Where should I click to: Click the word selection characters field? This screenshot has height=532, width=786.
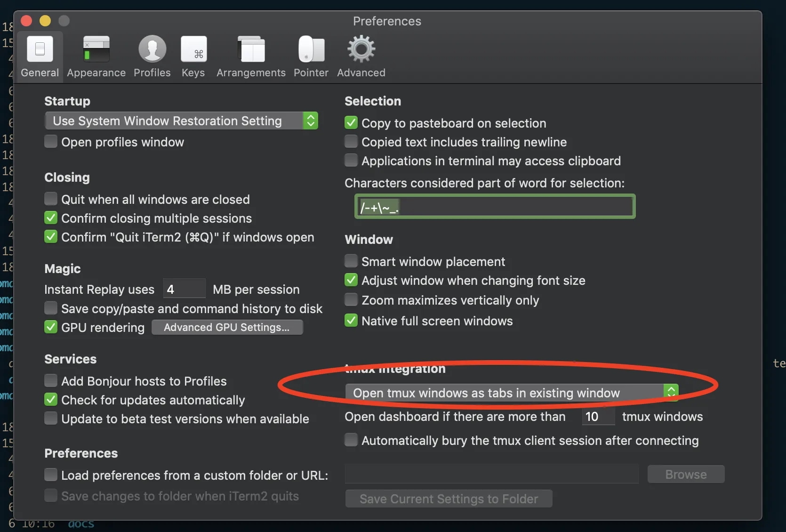[x=495, y=206]
